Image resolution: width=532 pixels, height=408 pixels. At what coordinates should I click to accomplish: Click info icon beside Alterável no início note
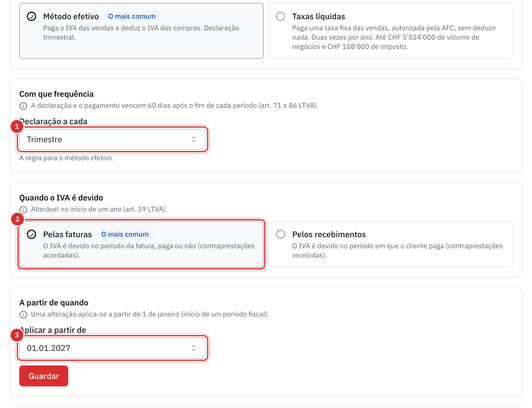(23, 210)
